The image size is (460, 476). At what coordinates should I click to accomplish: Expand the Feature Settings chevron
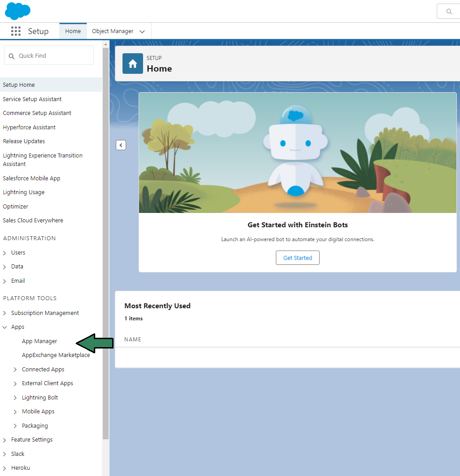click(x=4, y=440)
